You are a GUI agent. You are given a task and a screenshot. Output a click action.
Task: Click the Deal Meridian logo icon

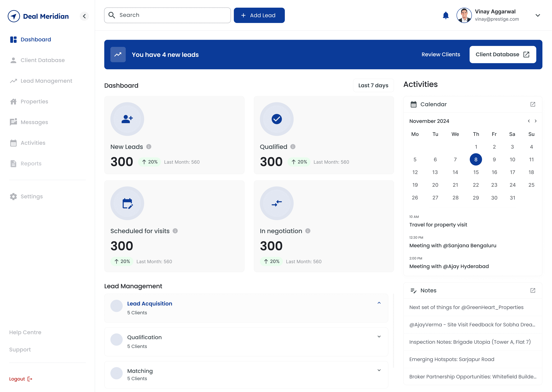pos(14,16)
